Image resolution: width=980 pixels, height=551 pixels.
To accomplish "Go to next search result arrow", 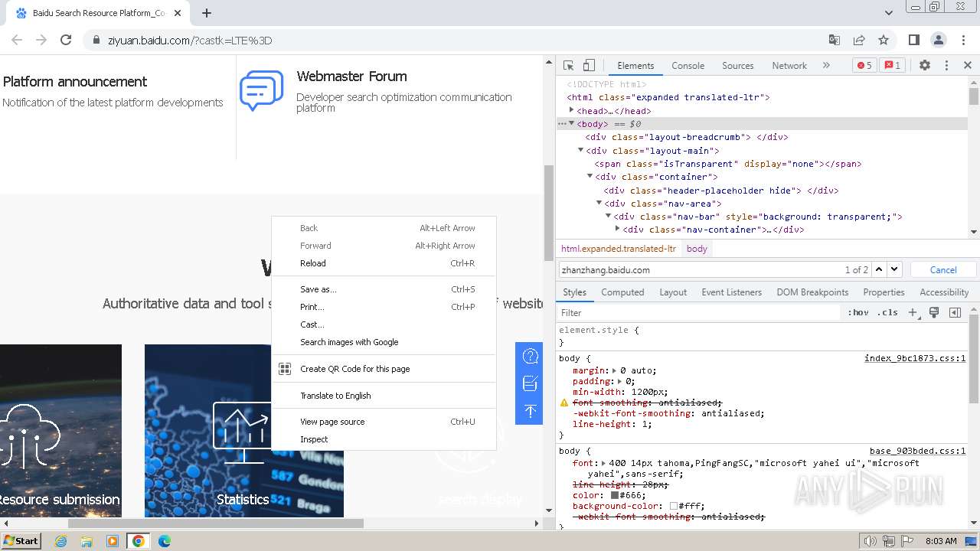I will click(x=894, y=269).
